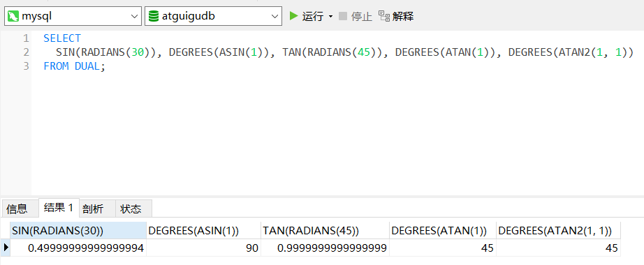The height and width of the screenshot is (265, 644).
Task: Click the gray stop square icon
Action: pos(343,17)
